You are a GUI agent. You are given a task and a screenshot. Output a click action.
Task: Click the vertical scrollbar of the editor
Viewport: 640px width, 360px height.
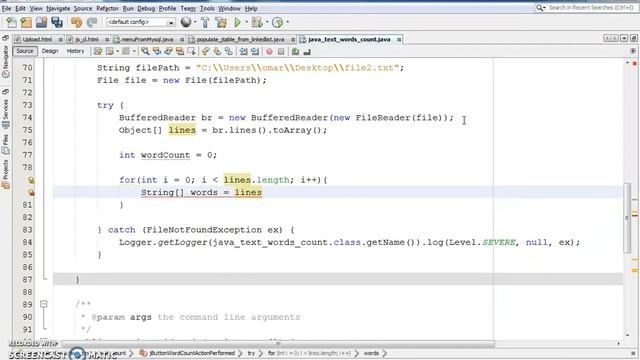click(x=627, y=218)
